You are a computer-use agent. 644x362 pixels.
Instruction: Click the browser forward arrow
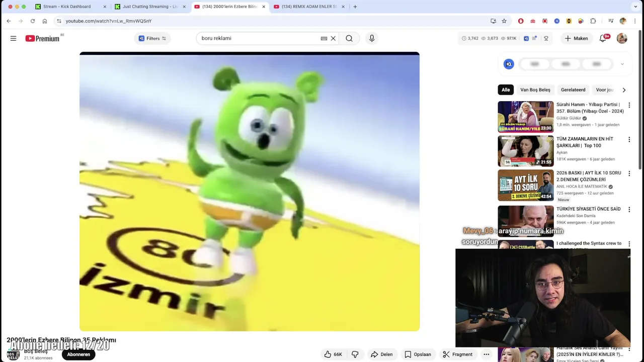(x=21, y=21)
